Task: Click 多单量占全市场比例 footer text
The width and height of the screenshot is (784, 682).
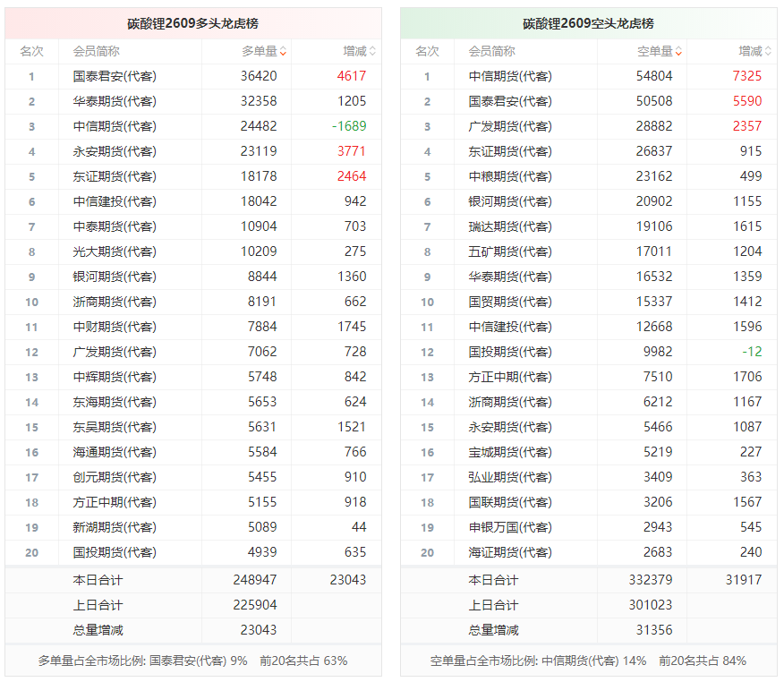Action: click(x=193, y=661)
